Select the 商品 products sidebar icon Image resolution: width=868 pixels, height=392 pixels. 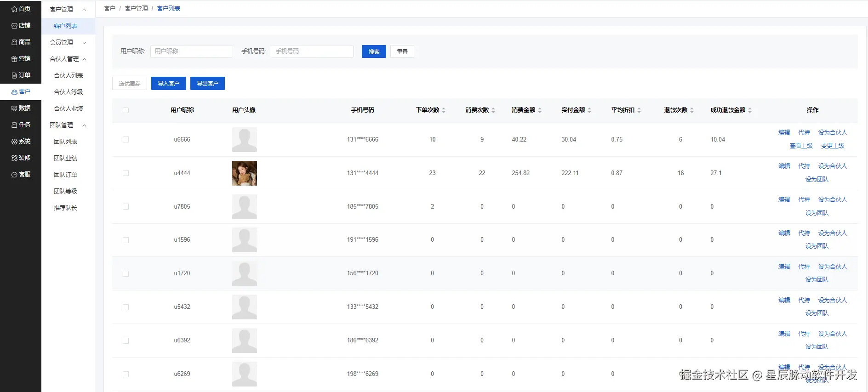click(14, 42)
